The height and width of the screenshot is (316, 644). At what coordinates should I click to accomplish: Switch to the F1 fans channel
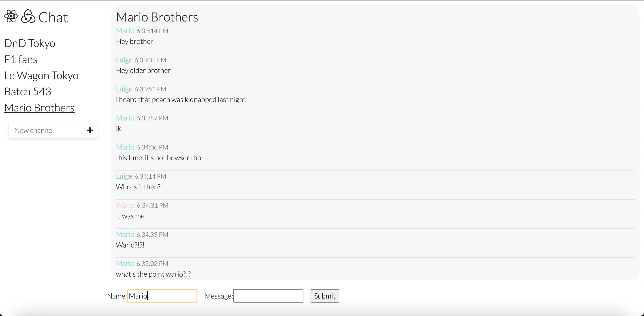point(21,60)
